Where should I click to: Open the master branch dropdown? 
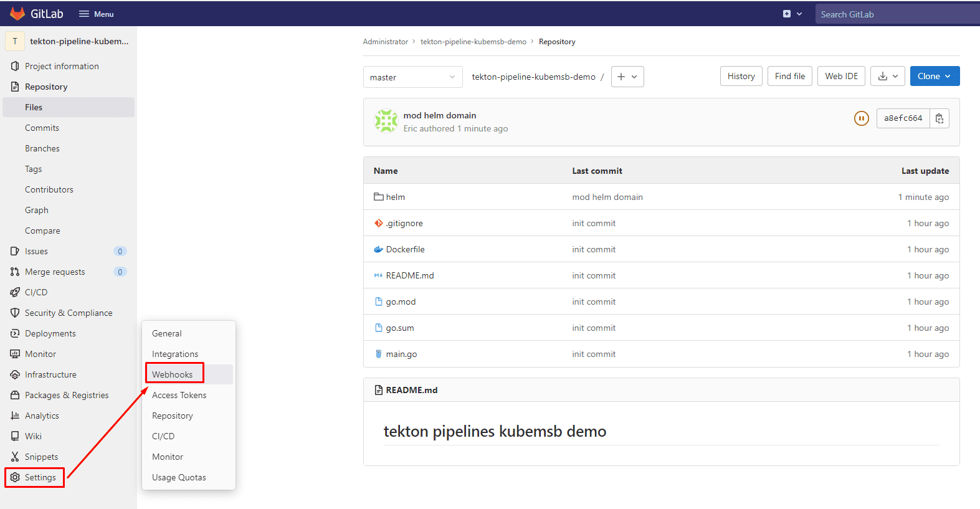(413, 77)
